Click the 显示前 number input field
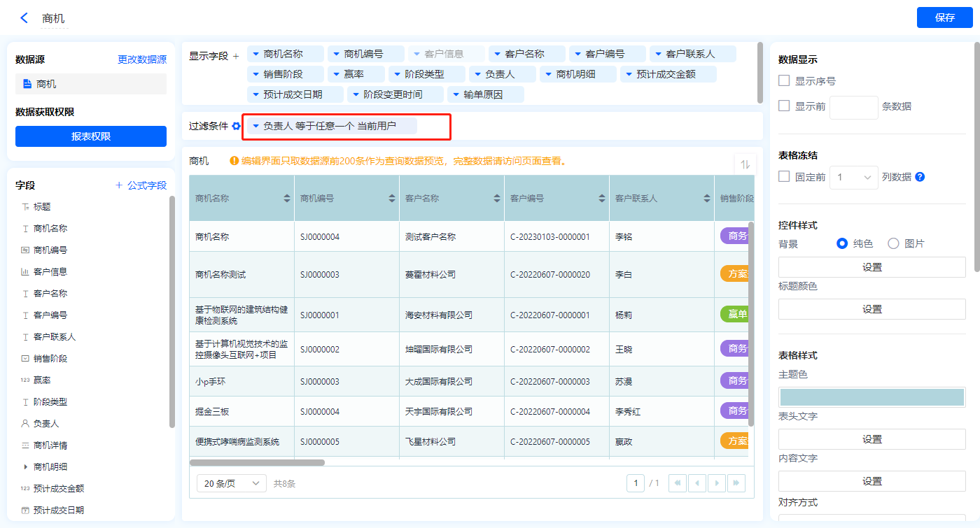The image size is (980, 528). (853, 107)
